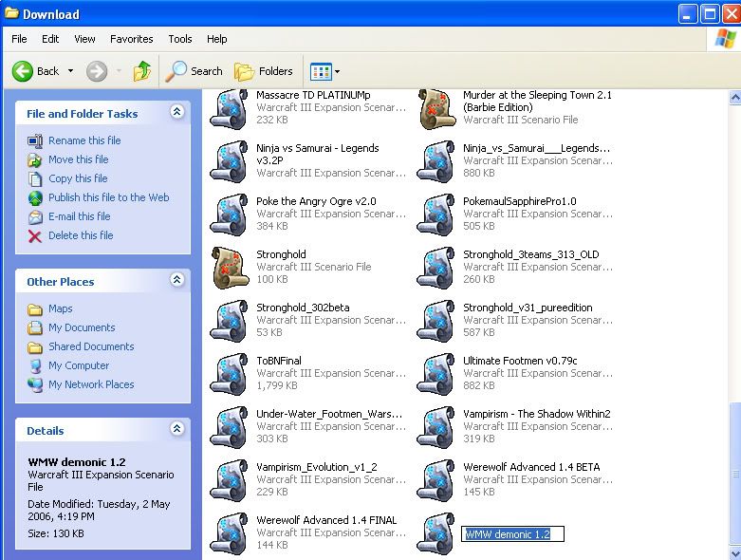Click the vertical scrollbar up arrow

click(735, 97)
